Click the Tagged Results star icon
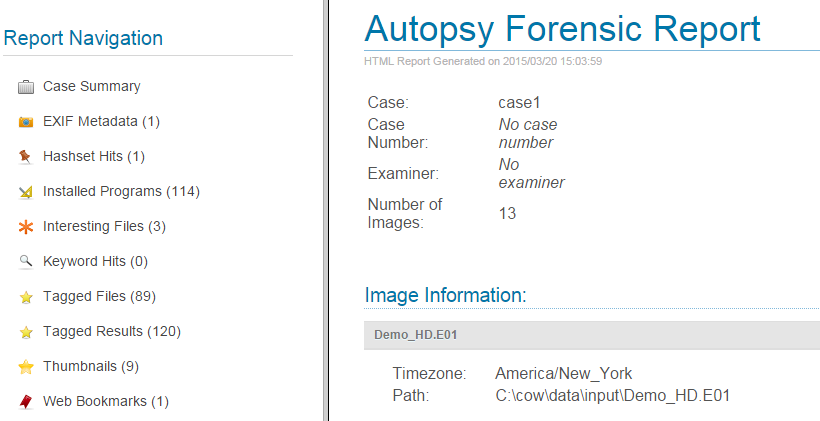The image size is (820, 421). click(x=26, y=332)
